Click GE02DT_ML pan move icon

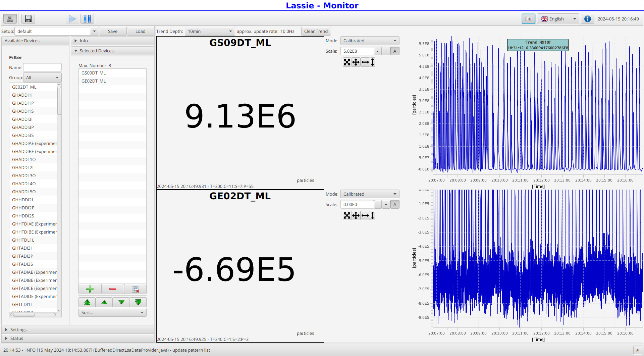(356, 215)
